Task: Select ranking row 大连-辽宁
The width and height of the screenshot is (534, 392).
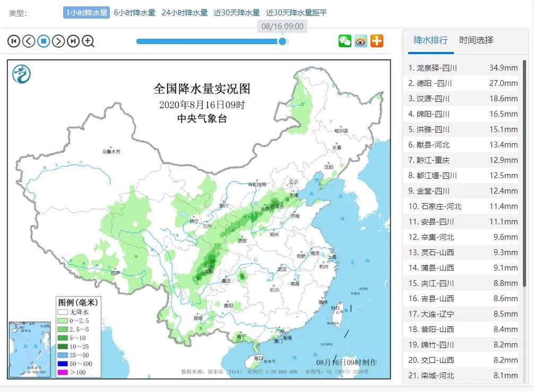Action: (463, 314)
